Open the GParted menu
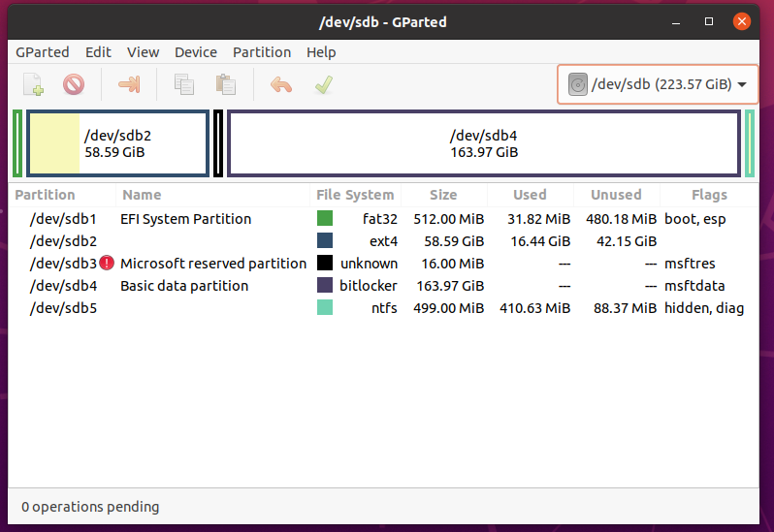Image resolution: width=774 pixels, height=532 pixels. [43, 52]
